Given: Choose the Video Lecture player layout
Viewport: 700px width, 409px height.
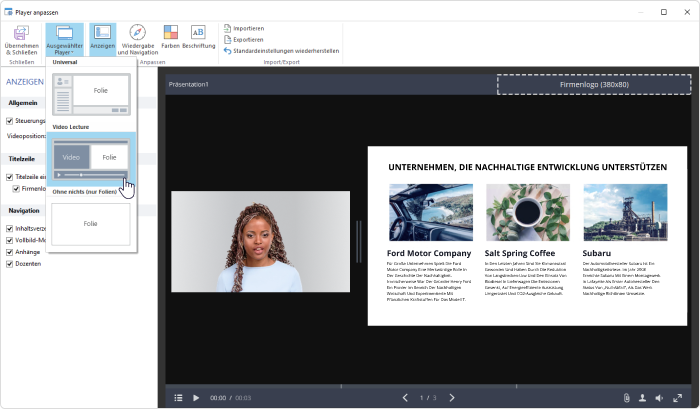Looking at the screenshot, I should [92, 159].
